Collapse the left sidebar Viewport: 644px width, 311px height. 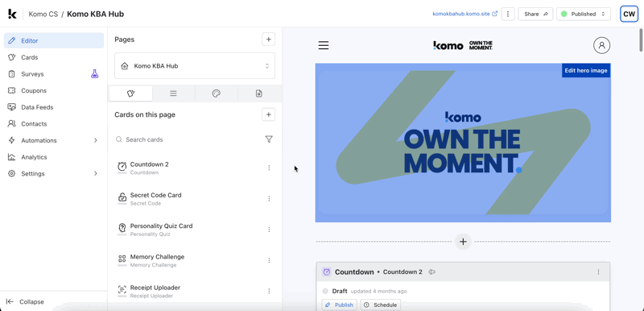point(26,301)
